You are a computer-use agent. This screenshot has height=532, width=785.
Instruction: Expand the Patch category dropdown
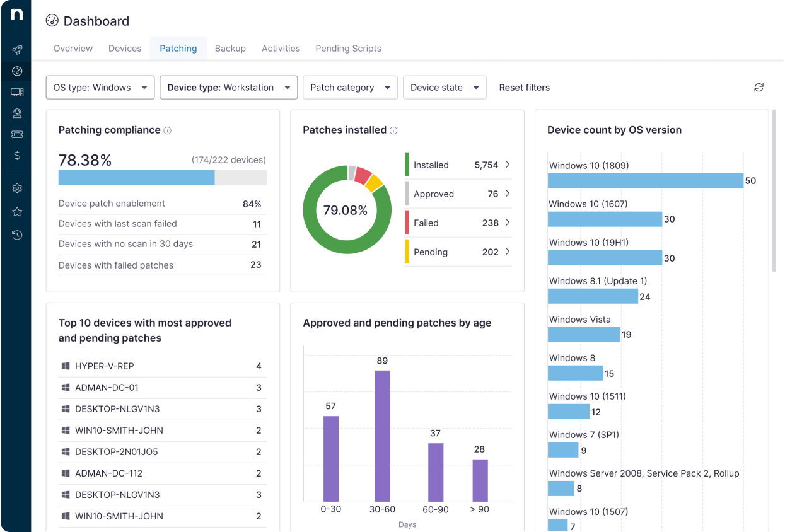[x=350, y=88]
